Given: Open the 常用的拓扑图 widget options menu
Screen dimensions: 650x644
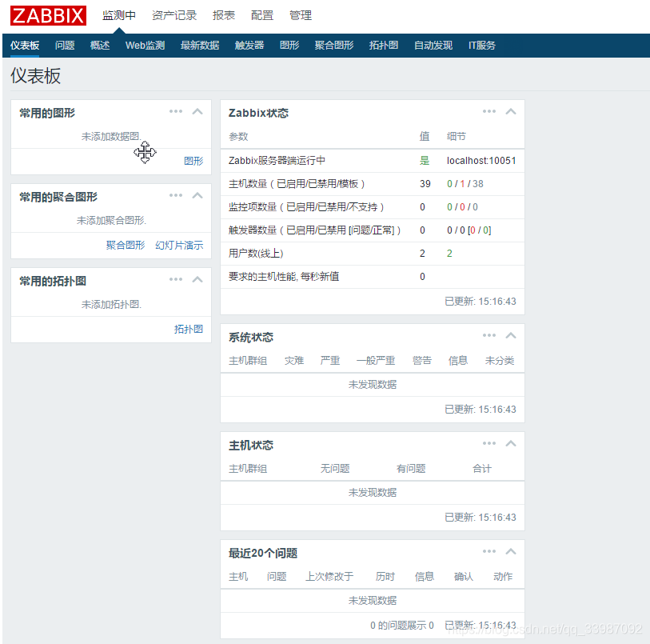Looking at the screenshot, I should click(176, 279).
